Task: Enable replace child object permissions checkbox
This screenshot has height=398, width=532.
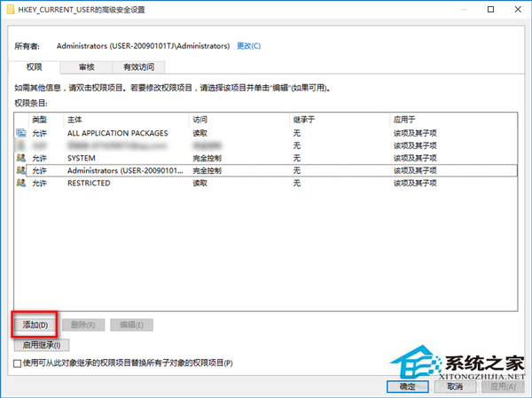Action: coord(19,363)
